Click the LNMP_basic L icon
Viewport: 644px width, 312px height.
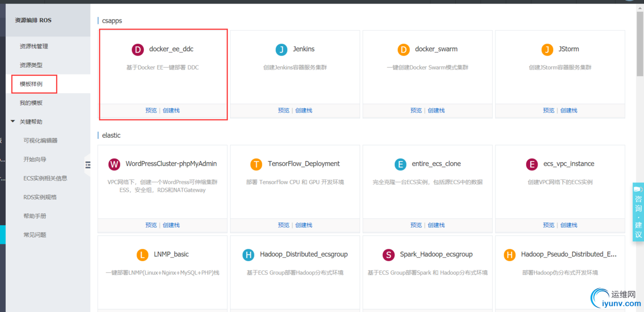(142, 255)
